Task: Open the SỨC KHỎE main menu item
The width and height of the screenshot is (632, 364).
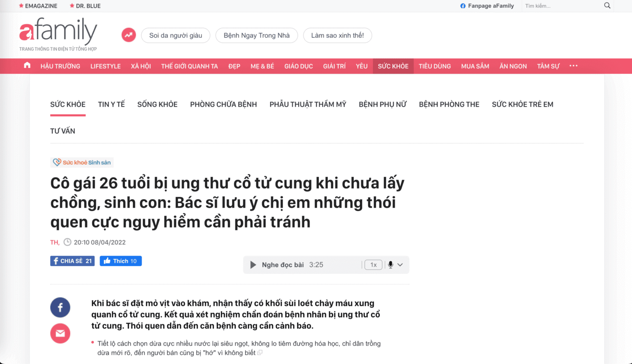Action: (393, 66)
